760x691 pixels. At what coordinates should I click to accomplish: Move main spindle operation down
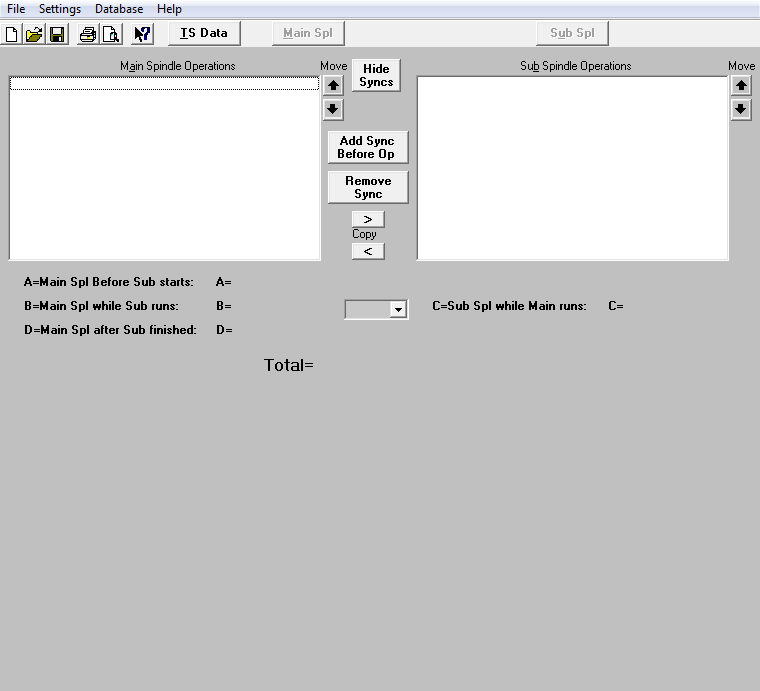pos(333,109)
